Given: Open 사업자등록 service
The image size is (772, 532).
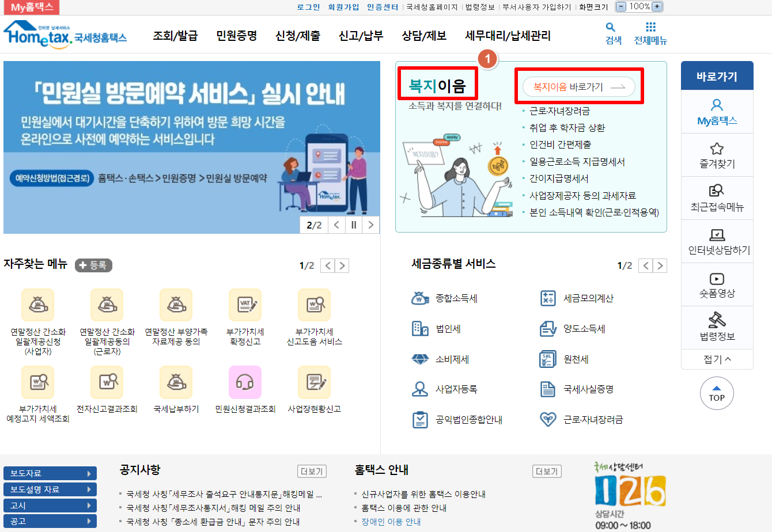Looking at the screenshot, I should (x=445, y=389).
